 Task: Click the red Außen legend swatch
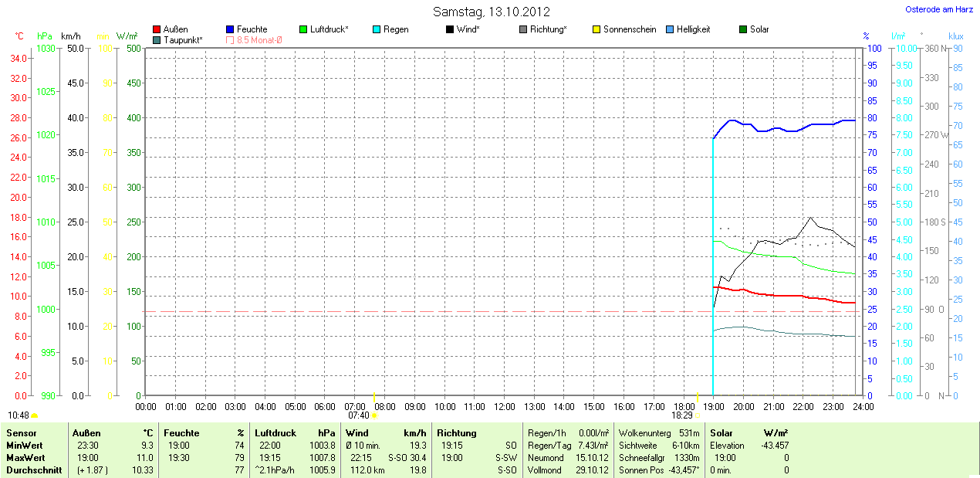157,29
